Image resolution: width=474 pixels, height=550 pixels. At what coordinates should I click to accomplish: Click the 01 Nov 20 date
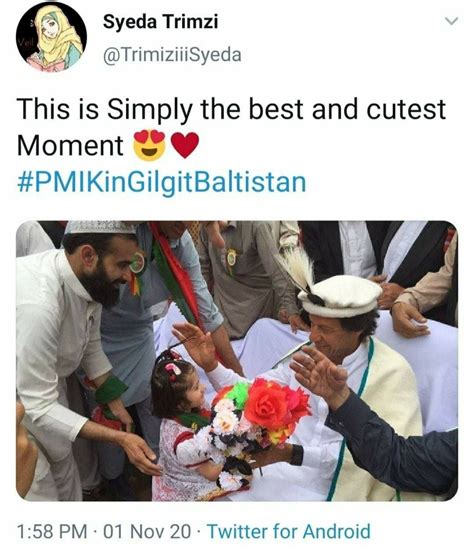click(147, 531)
